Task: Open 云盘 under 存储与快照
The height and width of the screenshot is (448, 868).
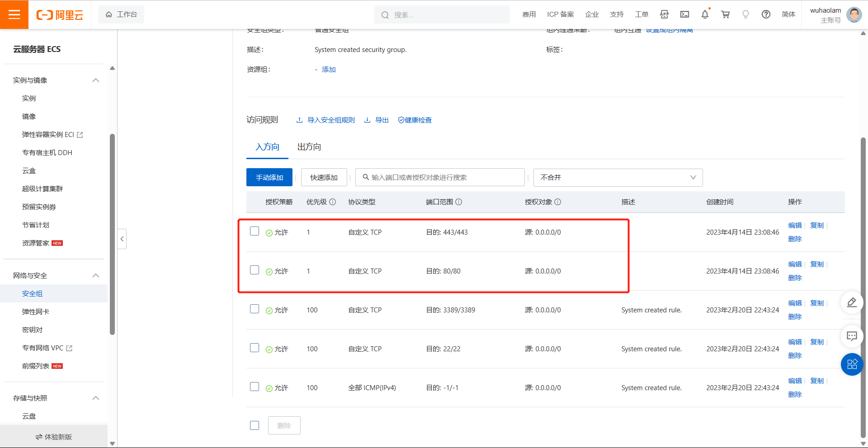Action: coord(29,416)
